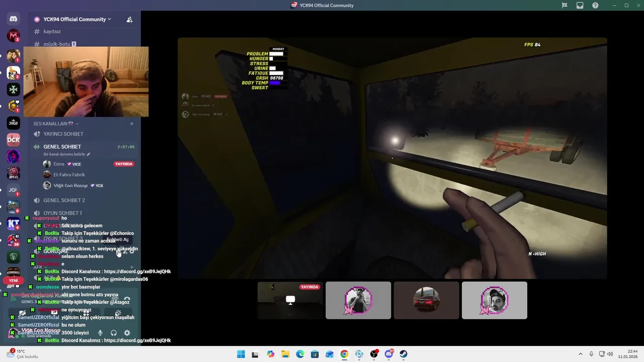Click the YENI new mentions badge
Screen dimensions: 644x362
click(x=14, y=281)
